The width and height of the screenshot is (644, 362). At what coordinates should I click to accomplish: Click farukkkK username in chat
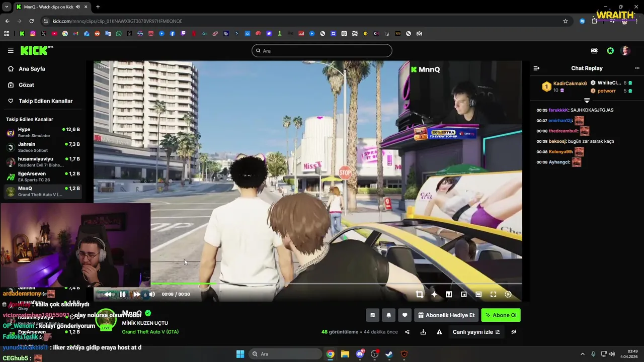(558, 110)
